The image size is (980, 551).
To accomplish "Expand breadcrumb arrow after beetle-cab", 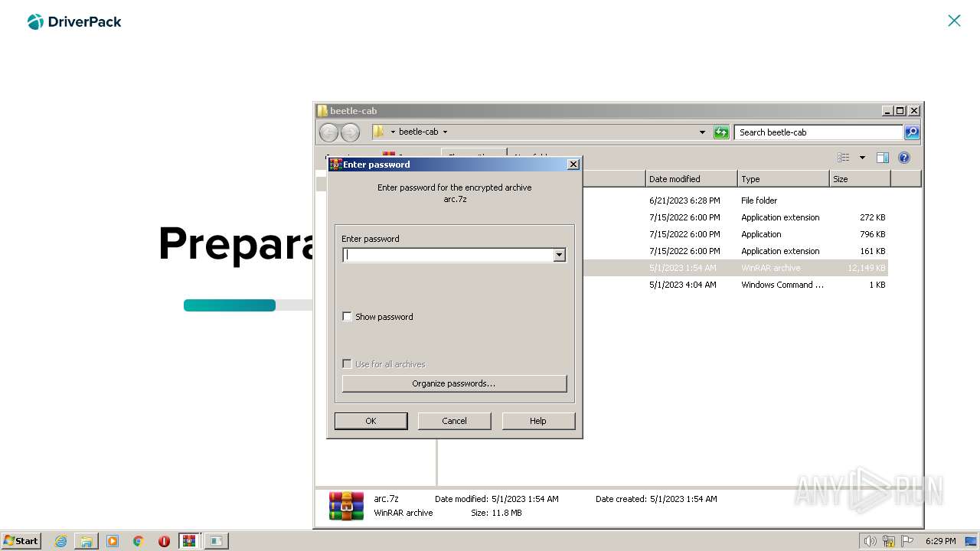I will 445,132.
